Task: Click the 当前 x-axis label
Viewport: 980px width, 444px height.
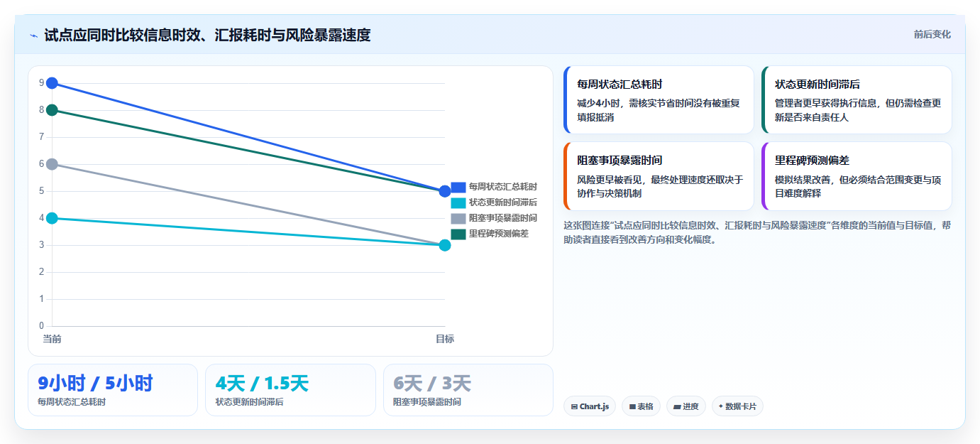Action: click(x=52, y=339)
